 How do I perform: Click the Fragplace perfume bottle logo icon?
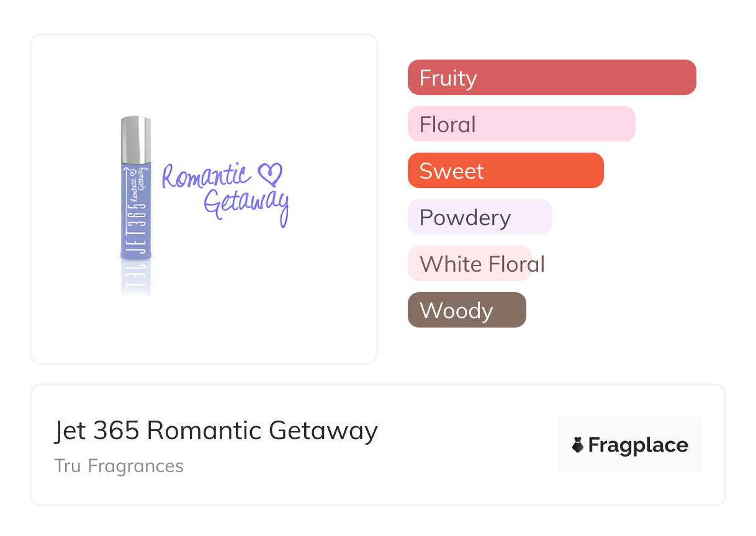578,445
